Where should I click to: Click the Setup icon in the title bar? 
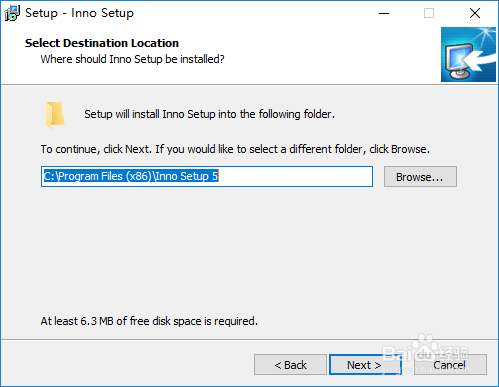pos(12,13)
